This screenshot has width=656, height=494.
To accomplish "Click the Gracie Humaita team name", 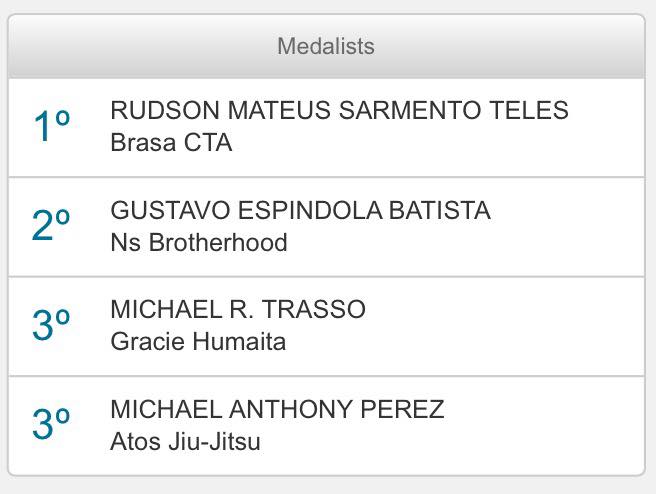I will click(198, 342).
